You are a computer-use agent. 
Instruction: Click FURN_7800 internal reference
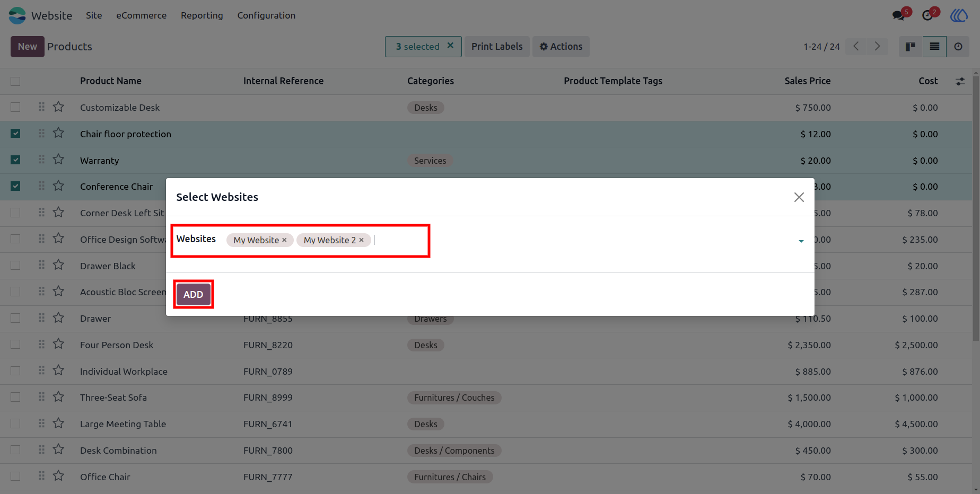tap(268, 451)
